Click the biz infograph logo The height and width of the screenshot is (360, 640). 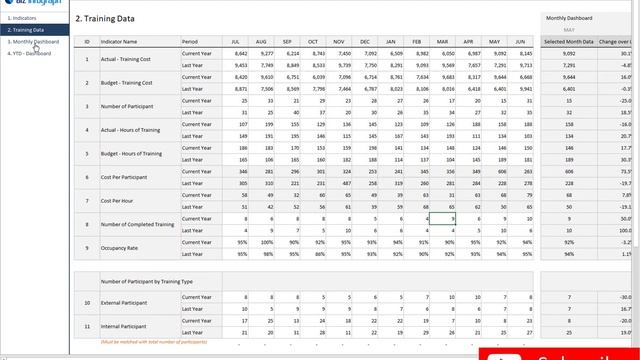point(33,2)
